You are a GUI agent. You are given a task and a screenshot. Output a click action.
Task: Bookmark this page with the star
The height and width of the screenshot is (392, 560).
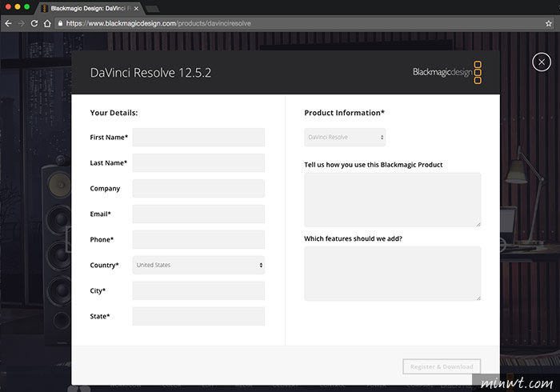click(549, 23)
